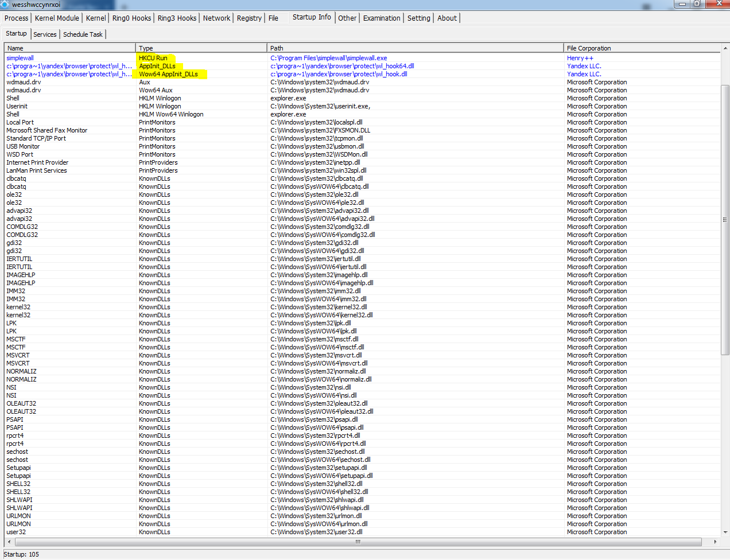Sort list by Path column header
Image resolution: width=730 pixels, height=560 pixels.
point(416,48)
